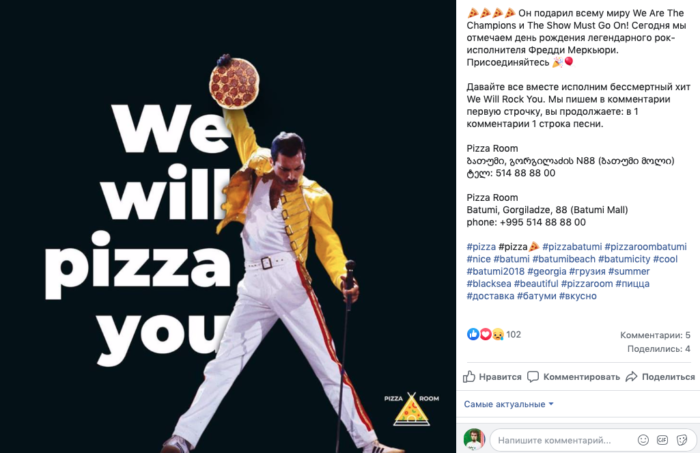Click the 'Поделиться' button text
Screen dimensions: 700x453
point(668,377)
